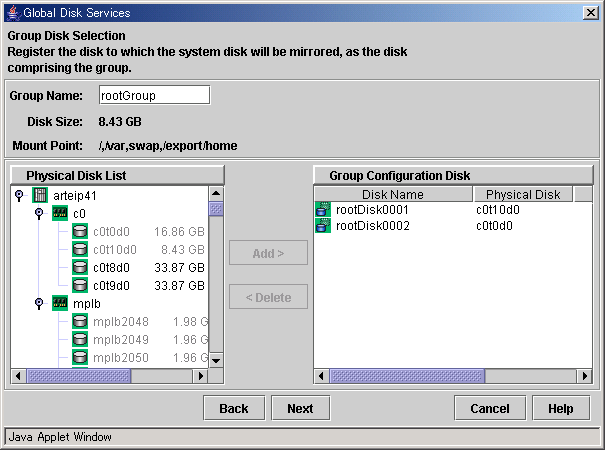This screenshot has height=450, width=605.
Task: Collapse the mplb controller node
Action: point(39,303)
